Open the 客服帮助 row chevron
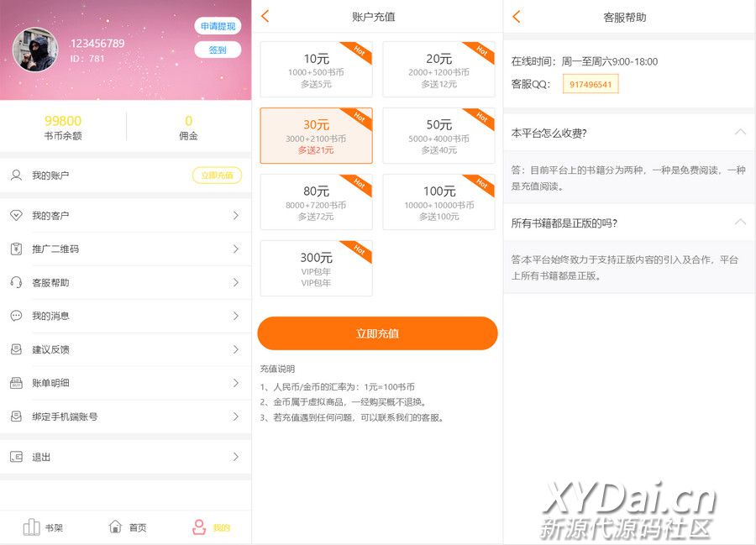Image resolution: width=756 pixels, height=545 pixels. pos(236,282)
